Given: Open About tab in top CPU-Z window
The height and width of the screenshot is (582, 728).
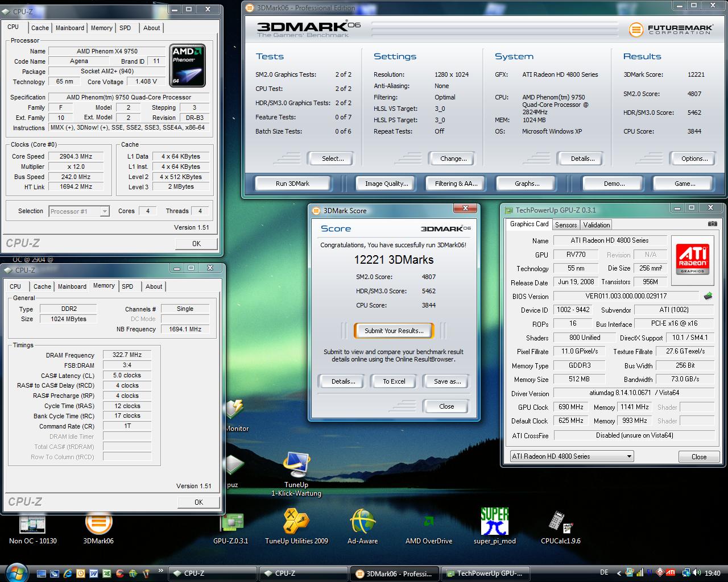Looking at the screenshot, I should pyautogui.click(x=151, y=28).
